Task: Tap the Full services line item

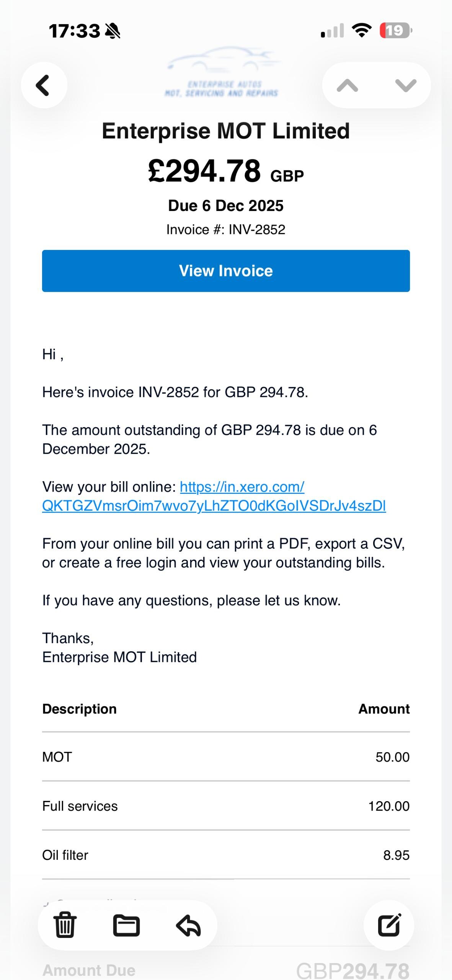Action: pyautogui.click(x=226, y=806)
